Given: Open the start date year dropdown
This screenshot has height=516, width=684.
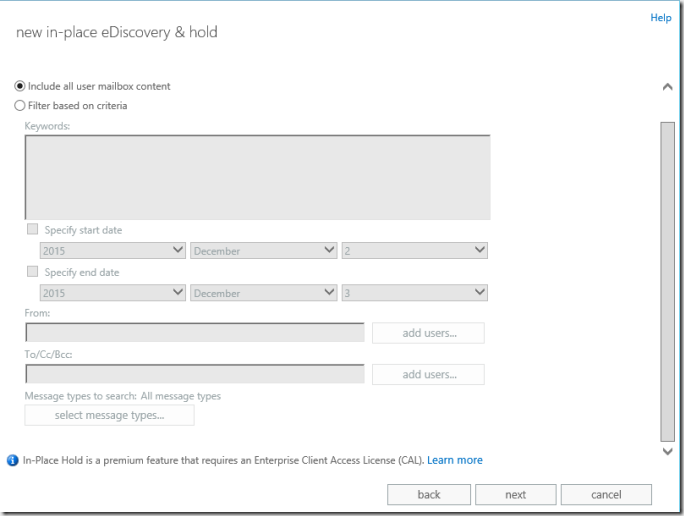Looking at the screenshot, I should coord(112,251).
